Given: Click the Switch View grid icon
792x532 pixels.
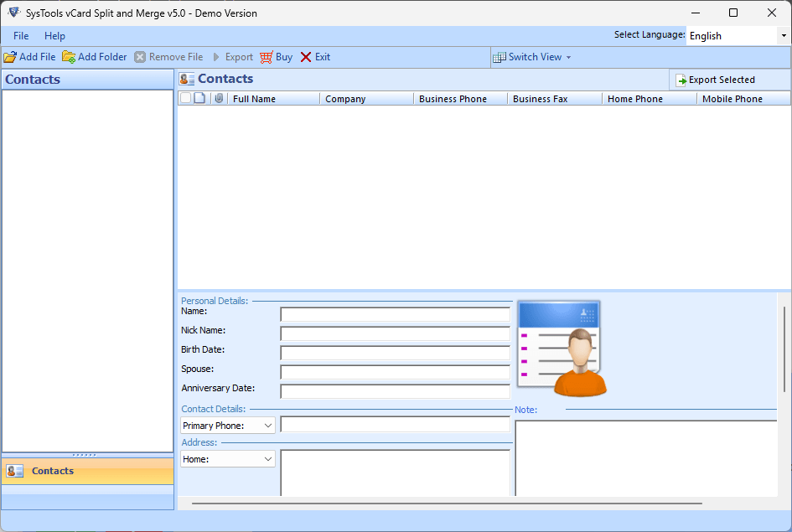Looking at the screenshot, I should (500, 57).
